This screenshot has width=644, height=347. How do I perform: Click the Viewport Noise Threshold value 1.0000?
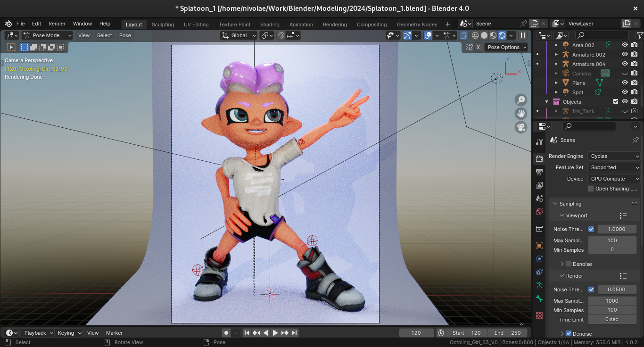(x=617, y=229)
